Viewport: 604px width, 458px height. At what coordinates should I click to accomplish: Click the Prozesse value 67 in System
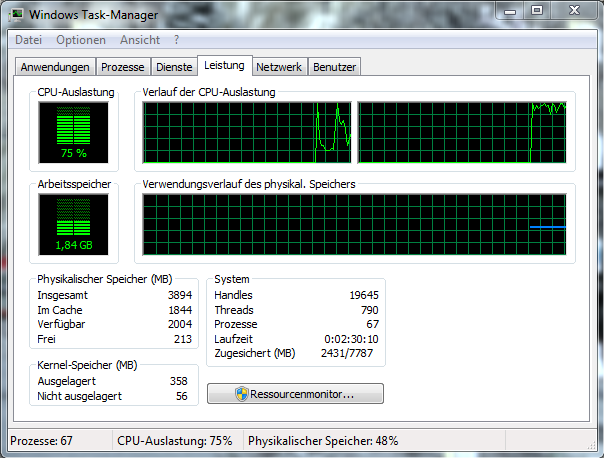coord(372,324)
